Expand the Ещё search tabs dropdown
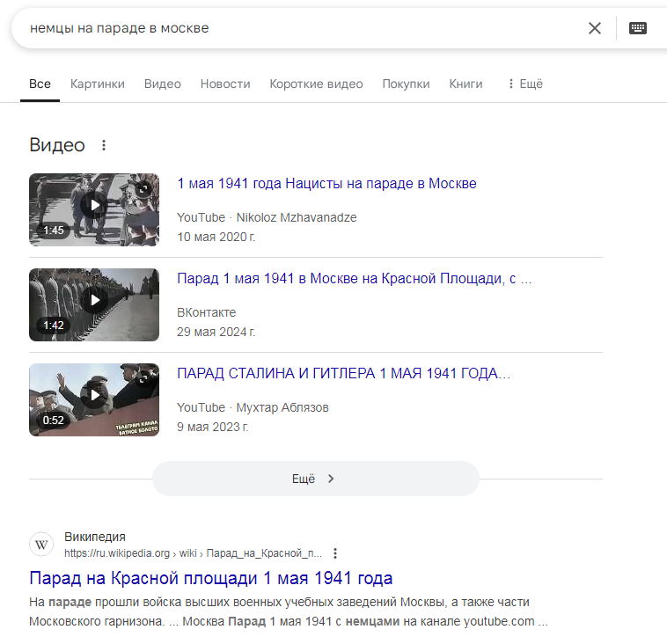 (x=526, y=84)
